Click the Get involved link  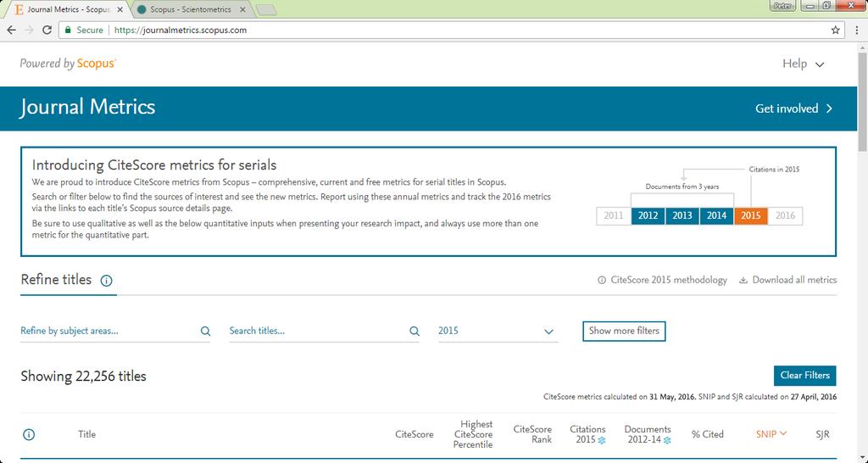point(793,109)
